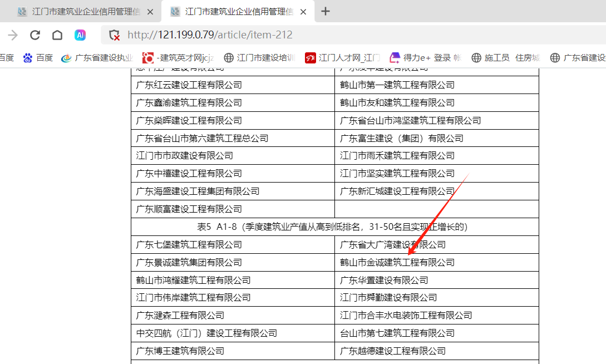Click the cell 广东省大广湾建设有限公司
The height and width of the screenshot is (364, 606).
(x=437, y=244)
